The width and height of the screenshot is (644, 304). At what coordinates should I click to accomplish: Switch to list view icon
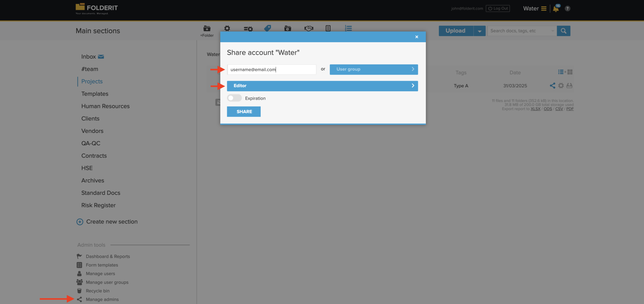coord(561,72)
